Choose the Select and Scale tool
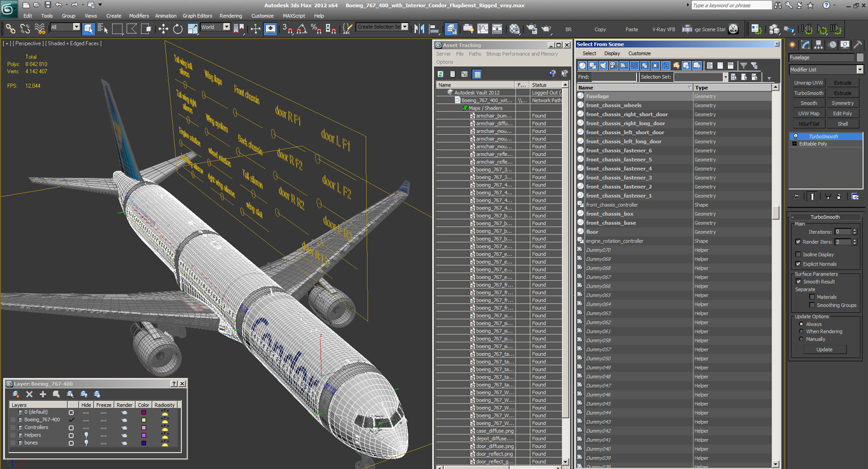The width and height of the screenshot is (868, 469). coord(192,29)
